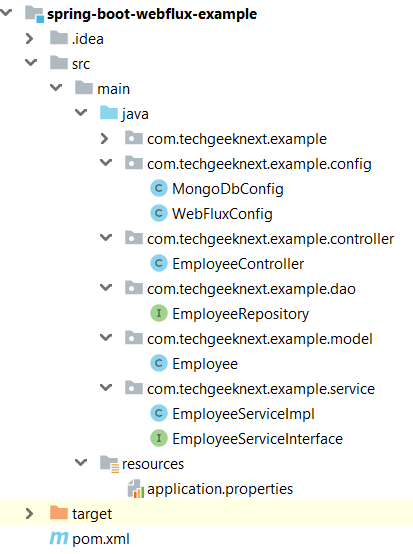Screen dimensions: 413x554
Task: Expand the com.techgeeknext.example package
Action: click(104, 138)
